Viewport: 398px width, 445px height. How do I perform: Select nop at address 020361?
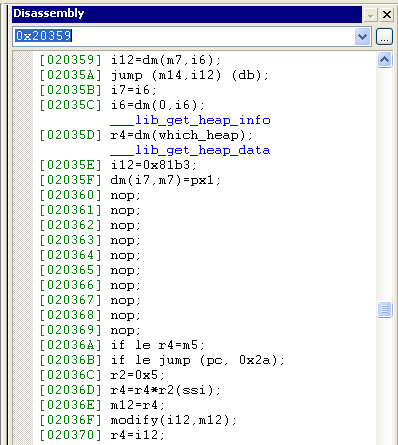[x=125, y=210]
